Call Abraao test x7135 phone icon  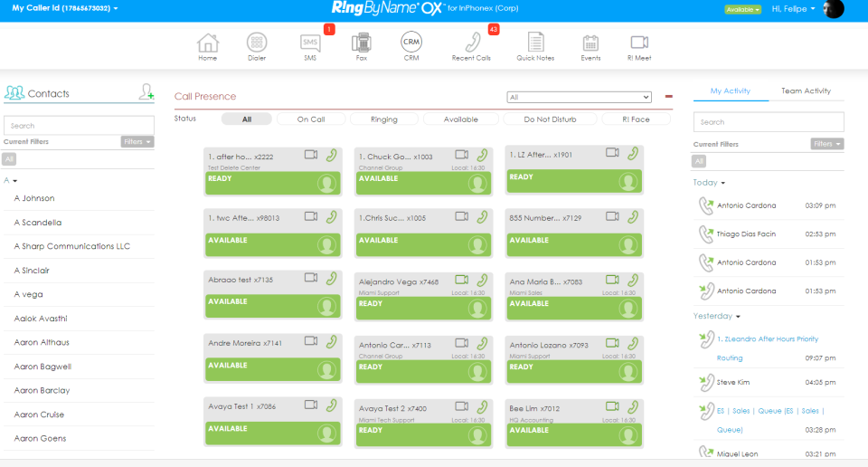pos(332,279)
